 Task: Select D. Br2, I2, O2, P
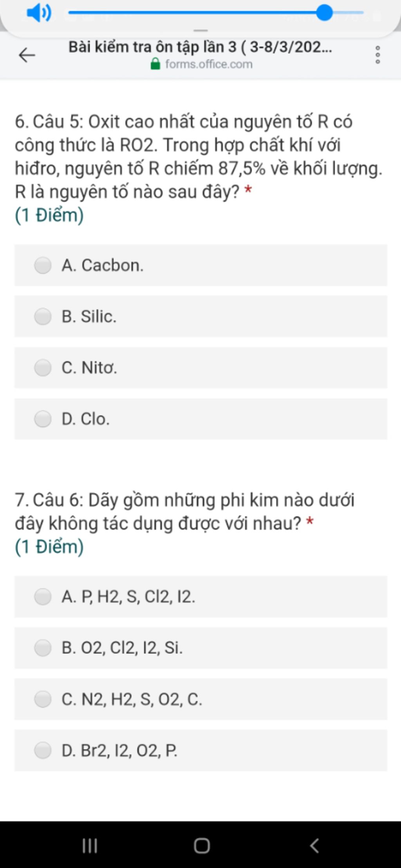tap(201, 751)
